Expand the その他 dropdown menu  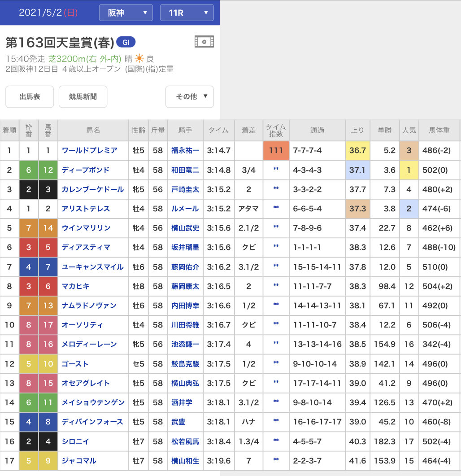tap(190, 96)
